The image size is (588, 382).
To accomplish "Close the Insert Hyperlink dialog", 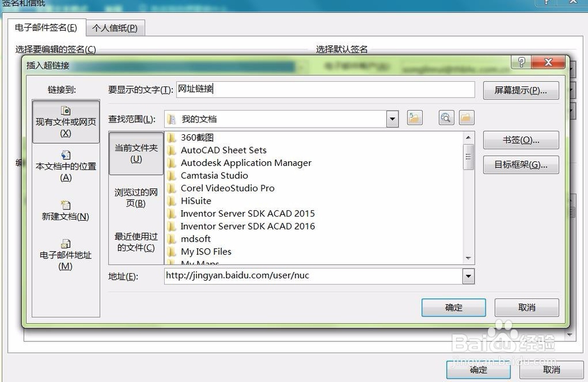I will pos(548,62).
